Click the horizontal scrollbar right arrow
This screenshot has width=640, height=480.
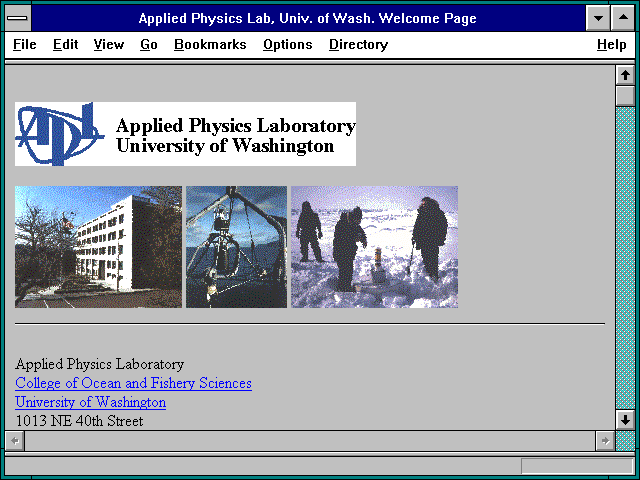(605, 441)
